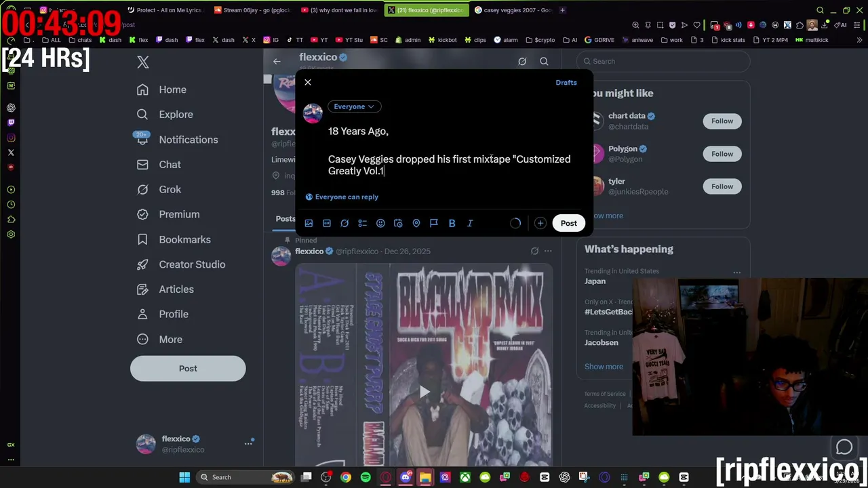Open Grok enhance icon in compose toolbar
This screenshot has height=488, width=868.
tap(344, 223)
